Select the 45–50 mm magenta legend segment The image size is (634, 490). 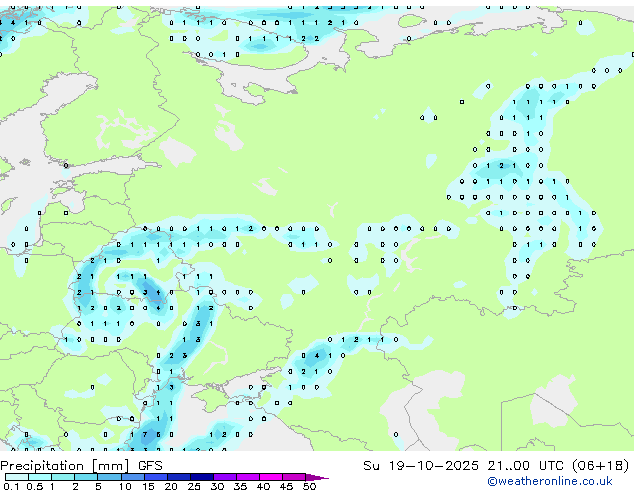tap(294, 477)
